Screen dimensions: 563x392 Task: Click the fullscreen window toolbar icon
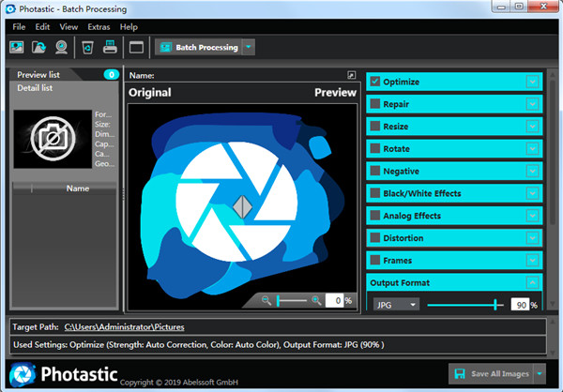(135, 47)
